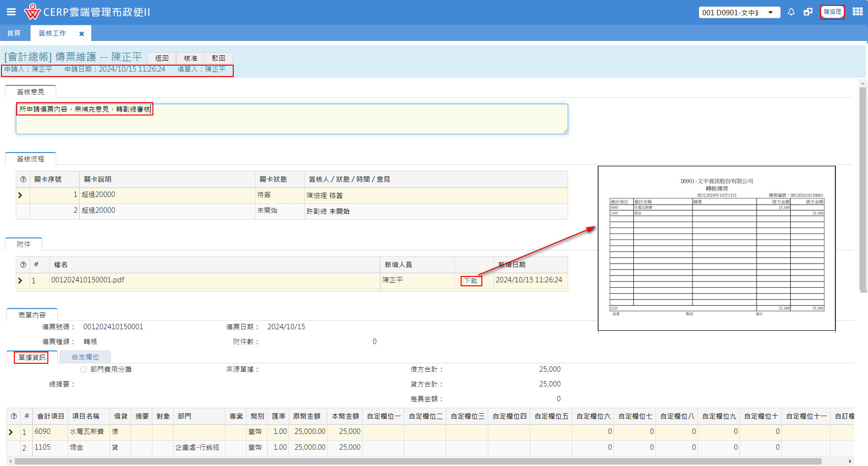Expand account 6090 row in detail grid

coord(11,432)
